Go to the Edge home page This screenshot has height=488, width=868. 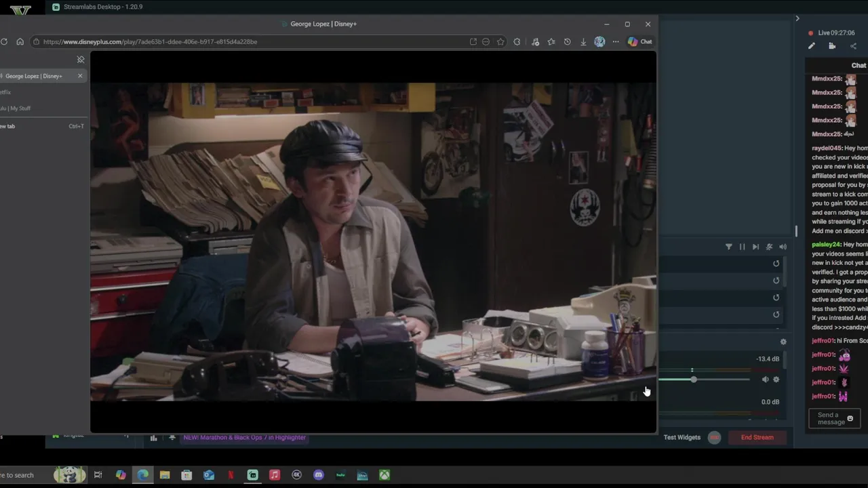pos(20,41)
